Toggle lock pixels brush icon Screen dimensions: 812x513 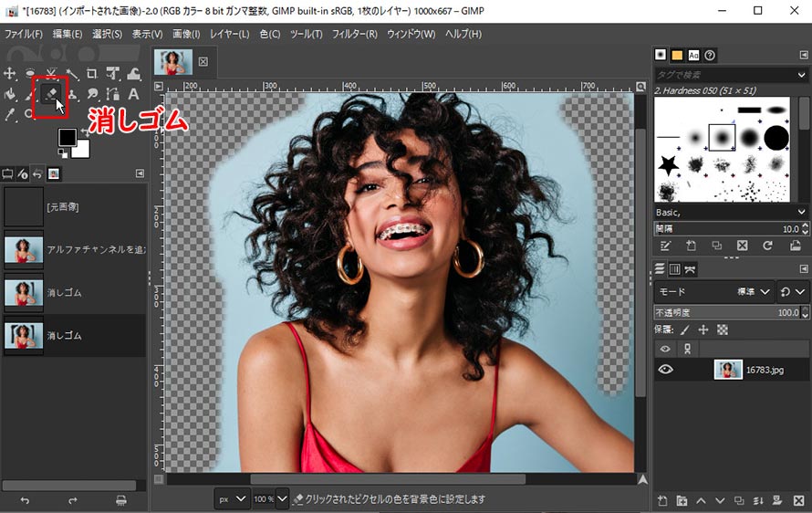tap(684, 330)
